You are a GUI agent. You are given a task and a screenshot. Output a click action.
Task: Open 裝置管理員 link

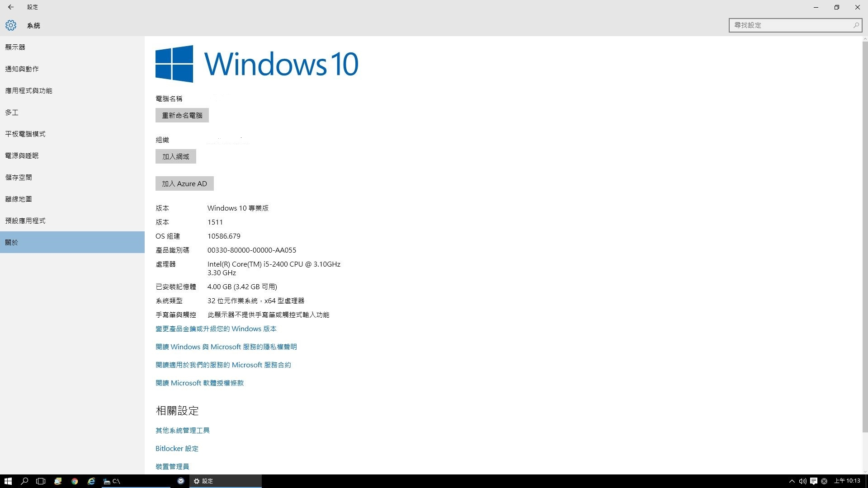click(172, 466)
